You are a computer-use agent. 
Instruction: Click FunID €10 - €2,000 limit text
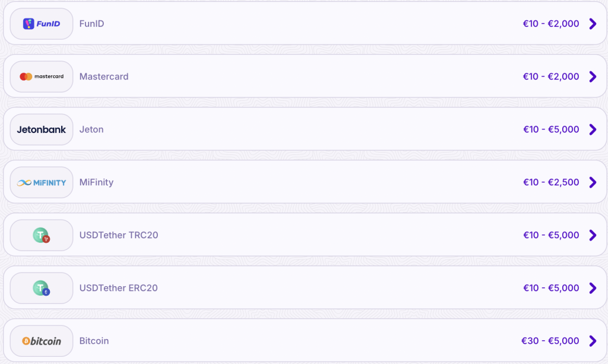[551, 24]
